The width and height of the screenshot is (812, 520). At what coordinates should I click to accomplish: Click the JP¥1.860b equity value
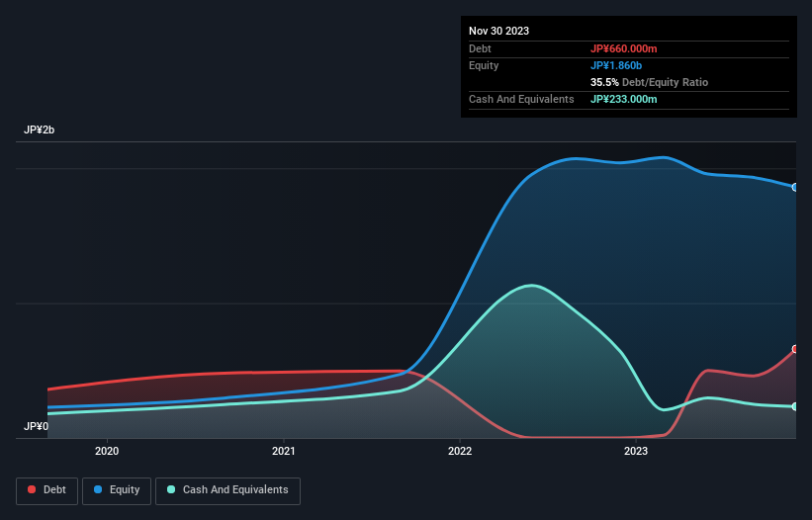(616, 65)
